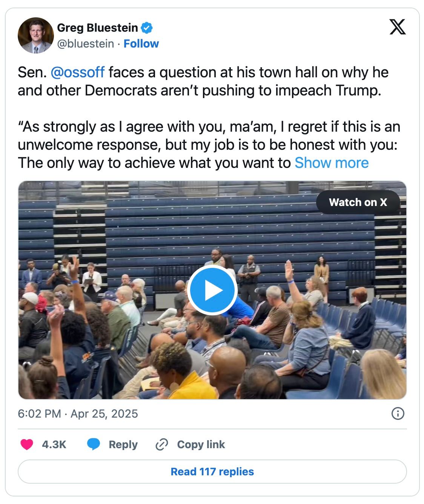Click Greg Bluestein's profile avatar
This screenshot has width=424, height=504.
(x=36, y=36)
